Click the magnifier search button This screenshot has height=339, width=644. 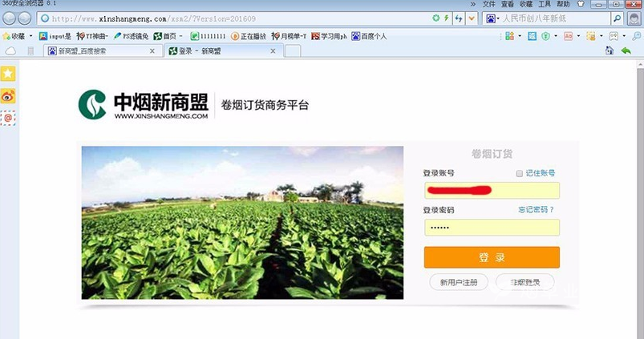pos(617,18)
